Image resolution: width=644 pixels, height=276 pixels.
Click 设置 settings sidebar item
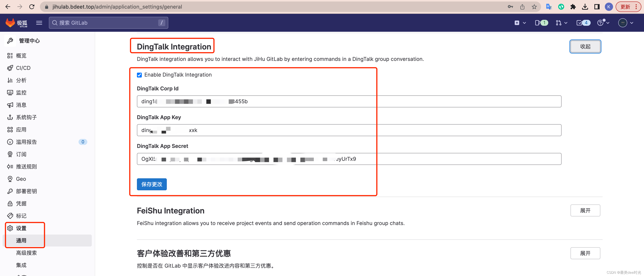[x=47, y=228]
